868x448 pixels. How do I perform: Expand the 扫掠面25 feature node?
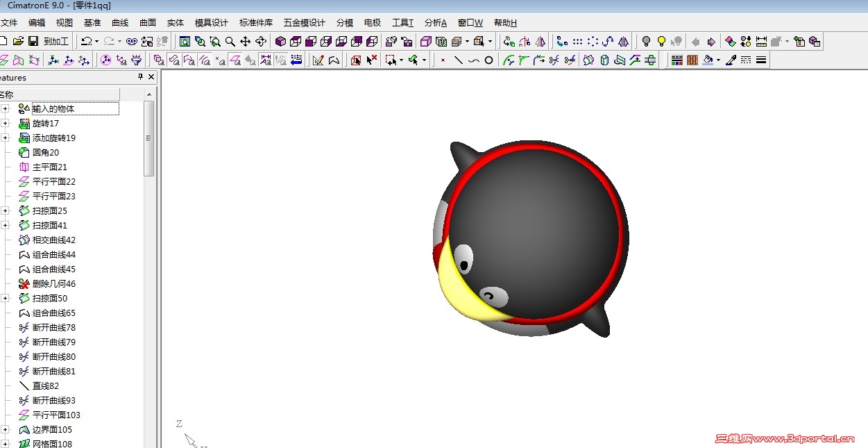(5, 211)
